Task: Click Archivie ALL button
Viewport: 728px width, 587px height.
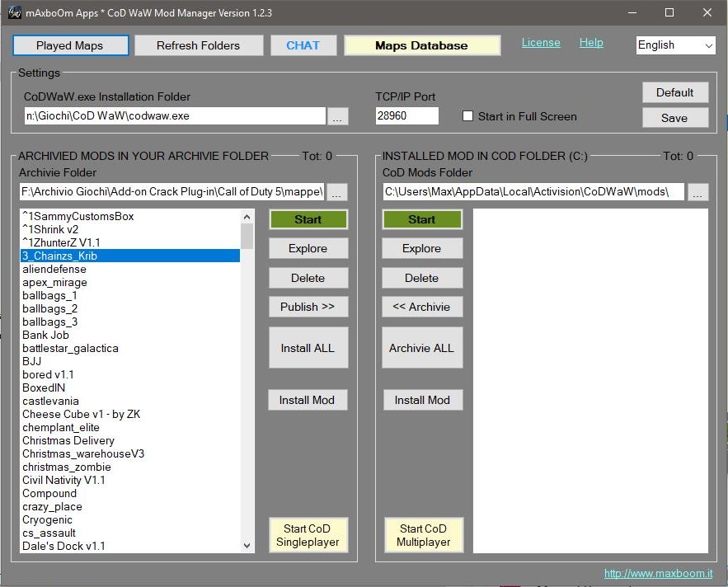Action: tap(422, 348)
